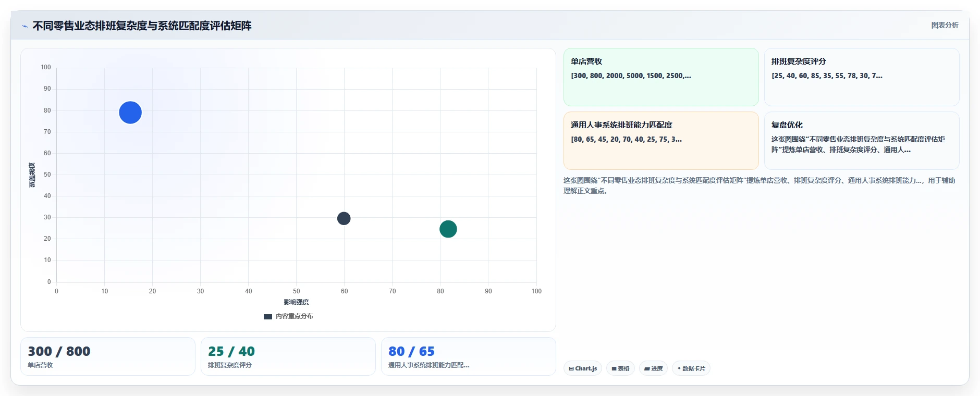Screen dimensions: 980x396
Task: Expand the truncated 复盘优化 card
Action: (862, 141)
